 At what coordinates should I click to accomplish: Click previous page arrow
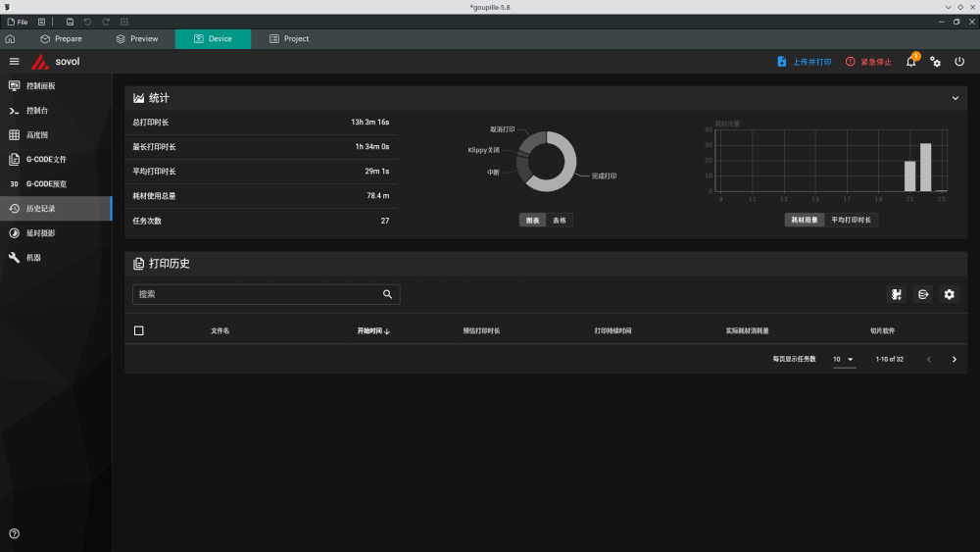tap(929, 360)
